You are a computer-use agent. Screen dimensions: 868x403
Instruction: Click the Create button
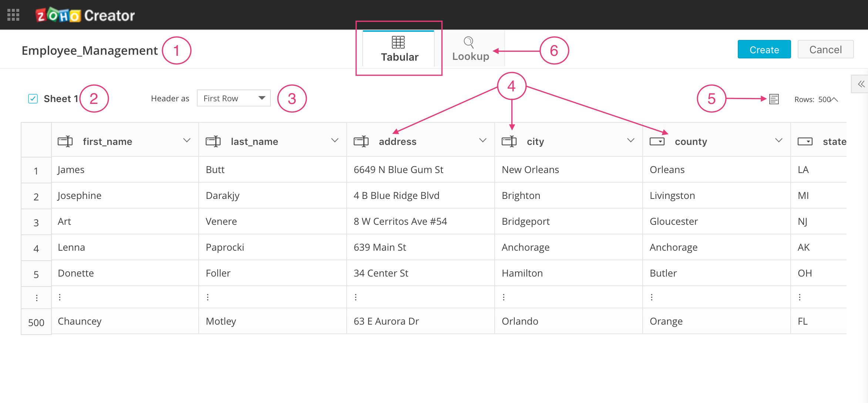point(764,50)
